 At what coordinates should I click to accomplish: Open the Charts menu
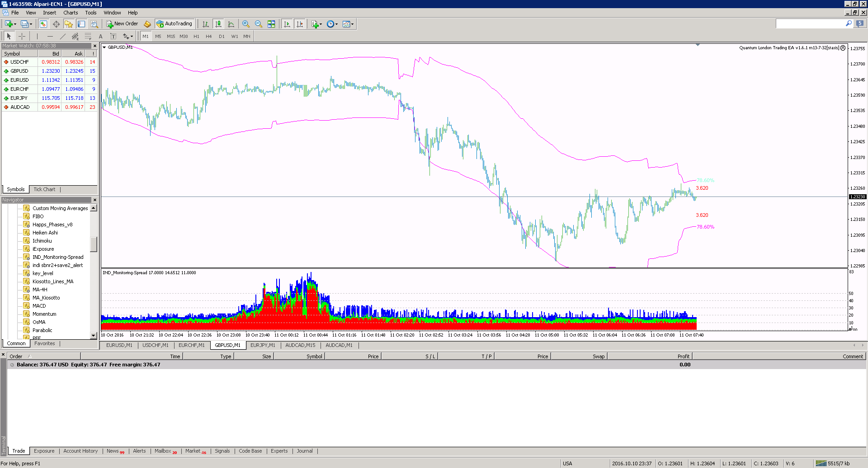pos(71,13)
